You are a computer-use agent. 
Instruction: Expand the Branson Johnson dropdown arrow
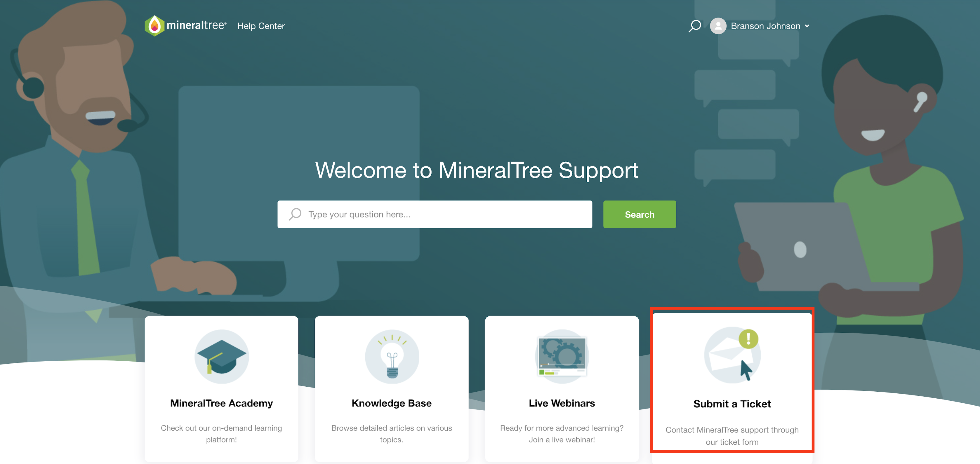click(x=807, y=26)
